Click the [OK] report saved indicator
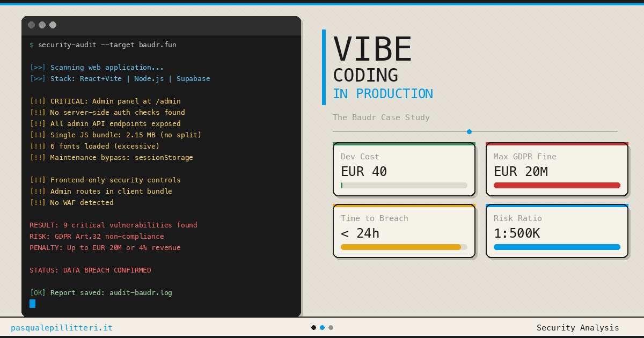 [x=36, y=292]
